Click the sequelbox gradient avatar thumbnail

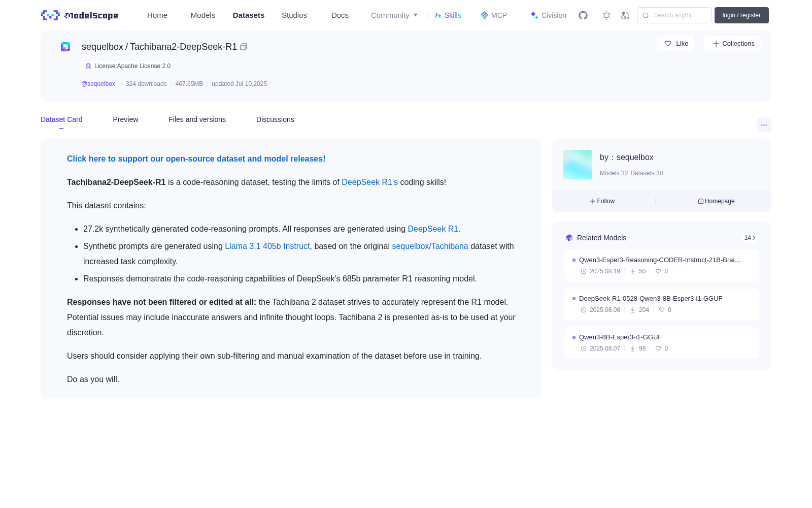(x=578, y=165)
